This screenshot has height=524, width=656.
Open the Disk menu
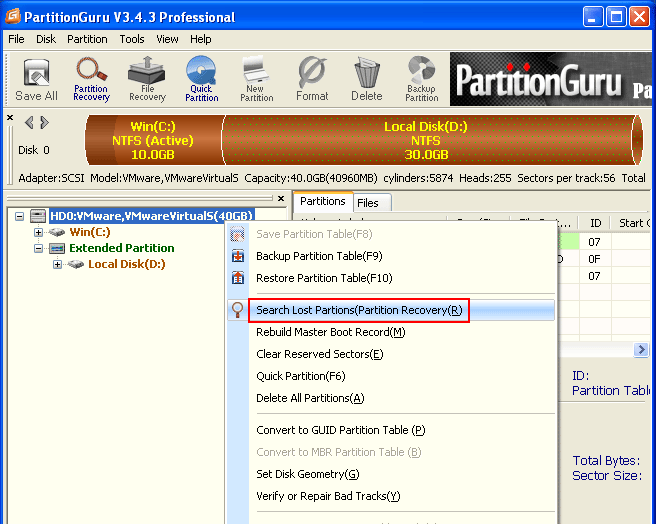coord(46,39)
